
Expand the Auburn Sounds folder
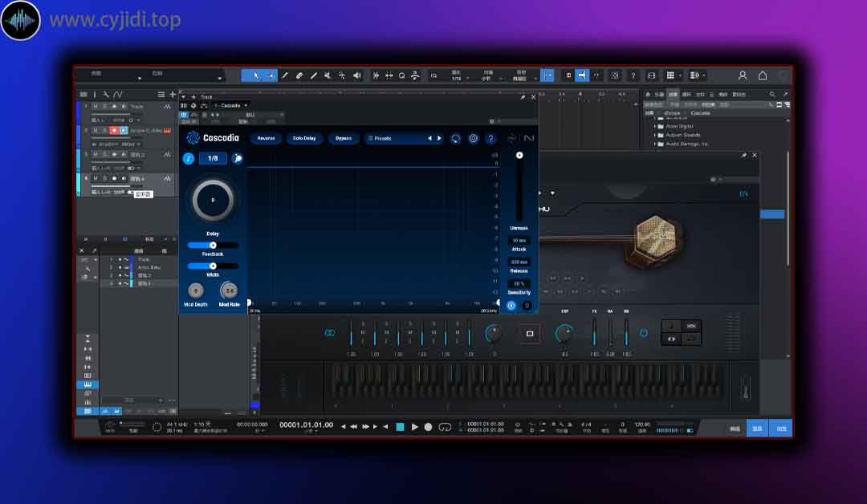coord(655,135)
